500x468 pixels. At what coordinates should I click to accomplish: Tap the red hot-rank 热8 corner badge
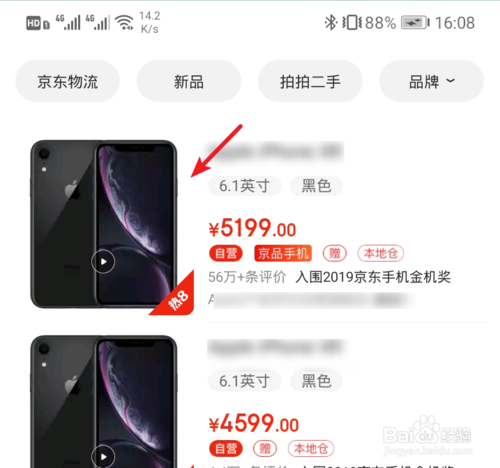tap(176, 297)
